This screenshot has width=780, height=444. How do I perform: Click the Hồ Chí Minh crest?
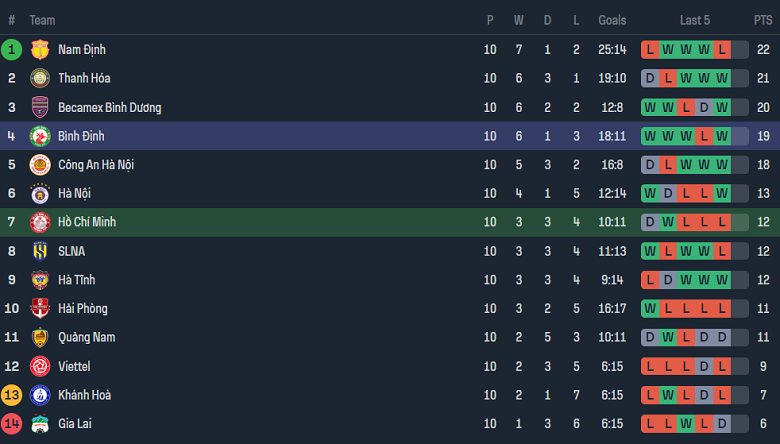click(40, 222)
